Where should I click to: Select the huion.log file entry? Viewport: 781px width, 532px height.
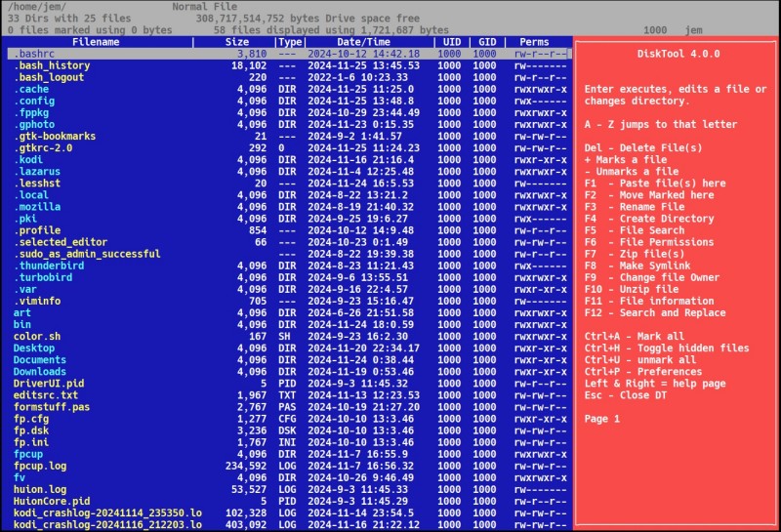click(x=40, y=489)
